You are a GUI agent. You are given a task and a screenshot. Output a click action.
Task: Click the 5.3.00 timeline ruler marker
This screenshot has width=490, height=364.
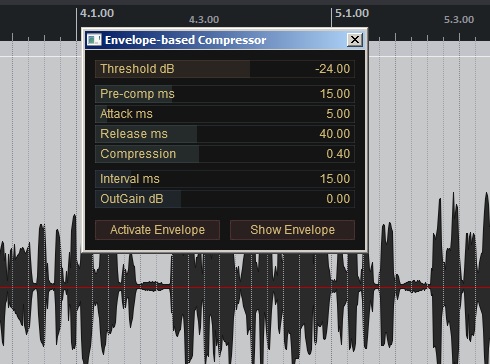click(x=459, y=20)
